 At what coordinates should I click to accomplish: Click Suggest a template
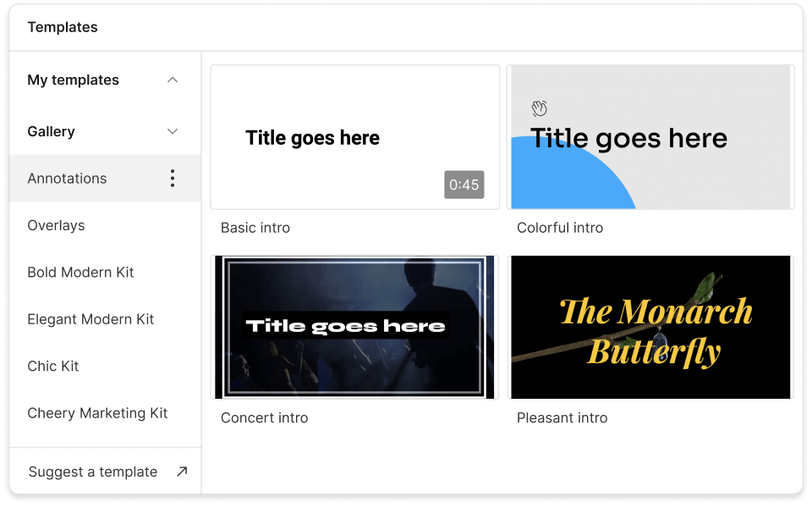(x=91, y=472)
